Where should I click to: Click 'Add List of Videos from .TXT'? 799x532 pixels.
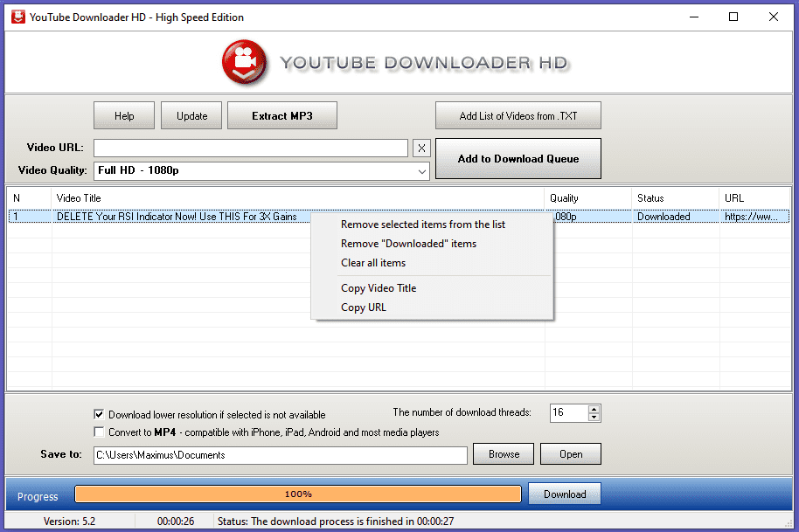coord(518,115)
